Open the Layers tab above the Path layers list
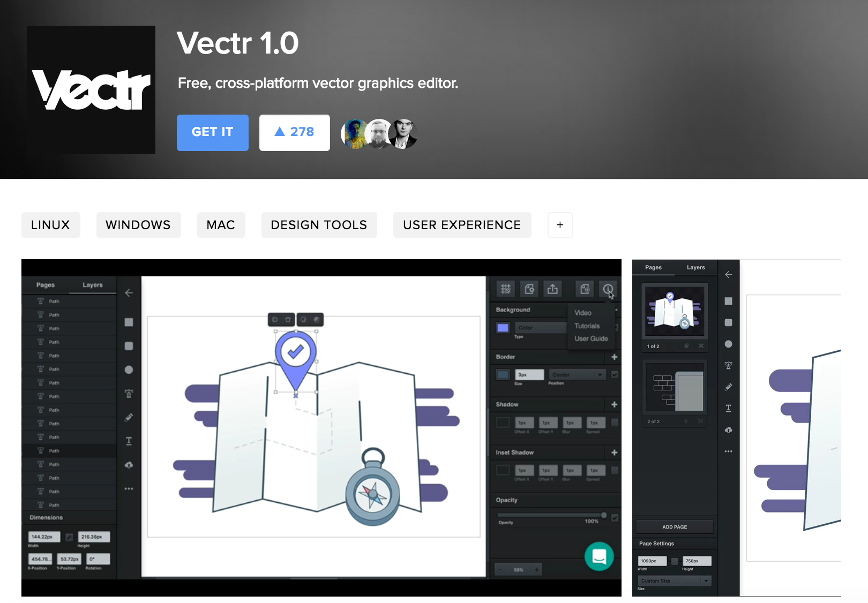 (93, 285)
